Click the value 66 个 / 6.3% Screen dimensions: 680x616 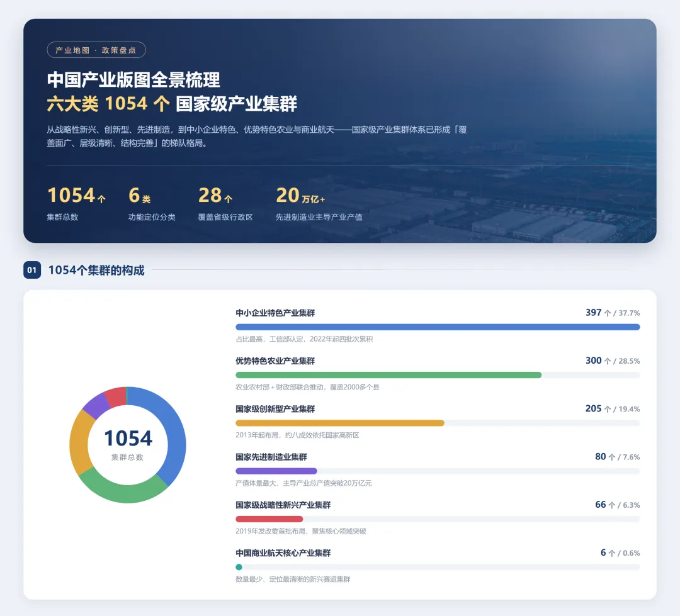coord(617,505)
